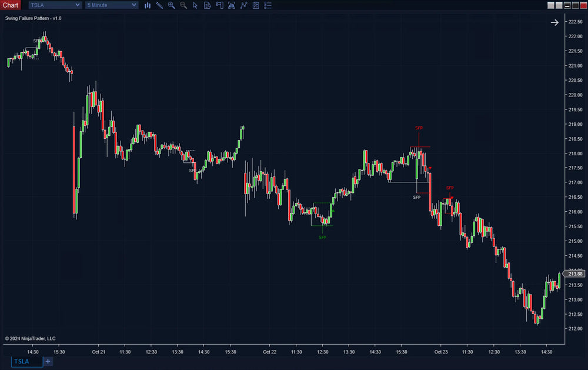Open the drawing tools pencil icon
The image size is (588, 370).
(159, 5)
